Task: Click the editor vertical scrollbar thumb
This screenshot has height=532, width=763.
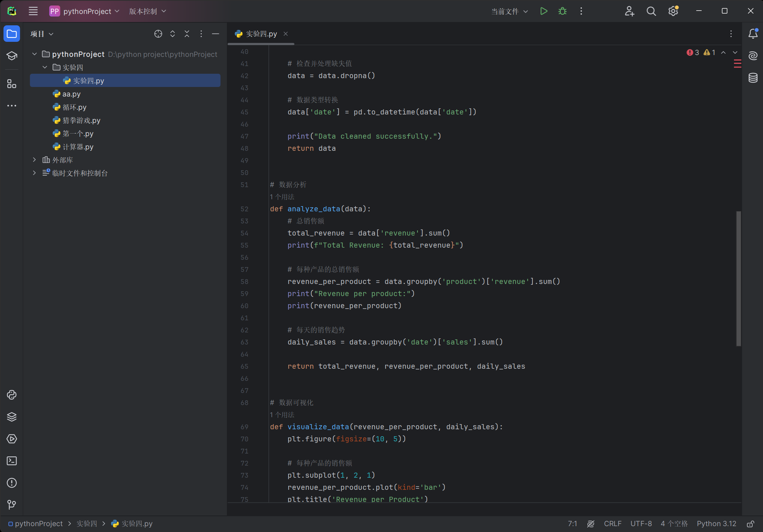Action: click(738, 278)
